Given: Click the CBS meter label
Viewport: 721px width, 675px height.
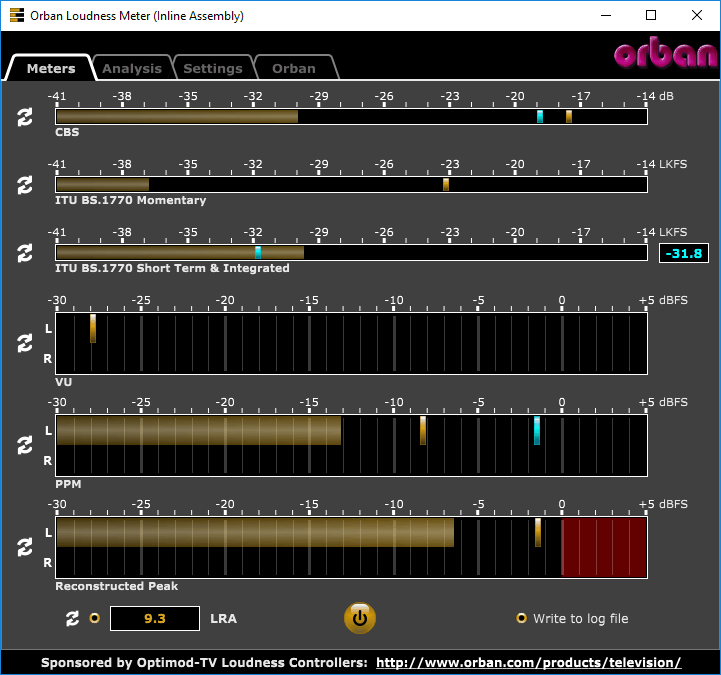Looking at the screenshot, I should coord(67,132).
